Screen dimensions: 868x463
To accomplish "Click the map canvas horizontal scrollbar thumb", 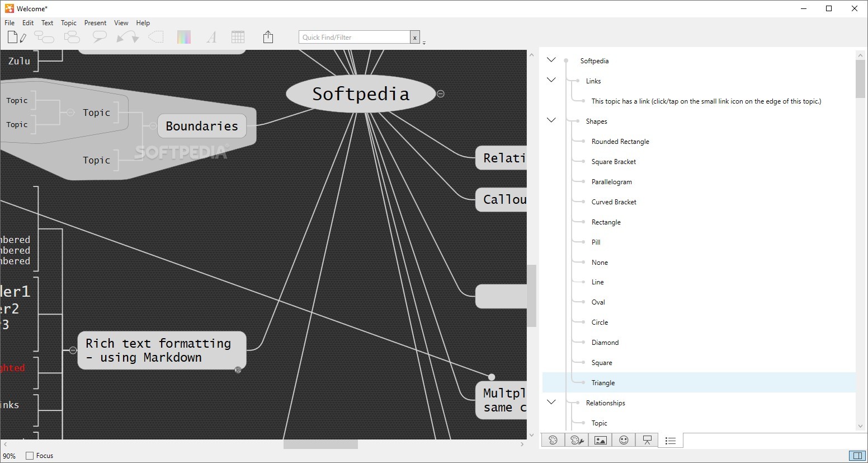I will click(x=320, y=445).
